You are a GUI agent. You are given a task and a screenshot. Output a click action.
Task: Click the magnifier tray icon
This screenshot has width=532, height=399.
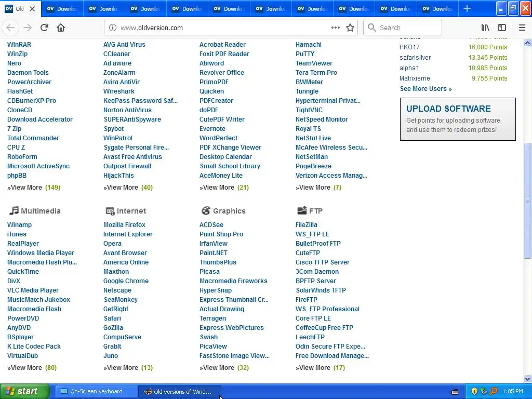(494, 391)
